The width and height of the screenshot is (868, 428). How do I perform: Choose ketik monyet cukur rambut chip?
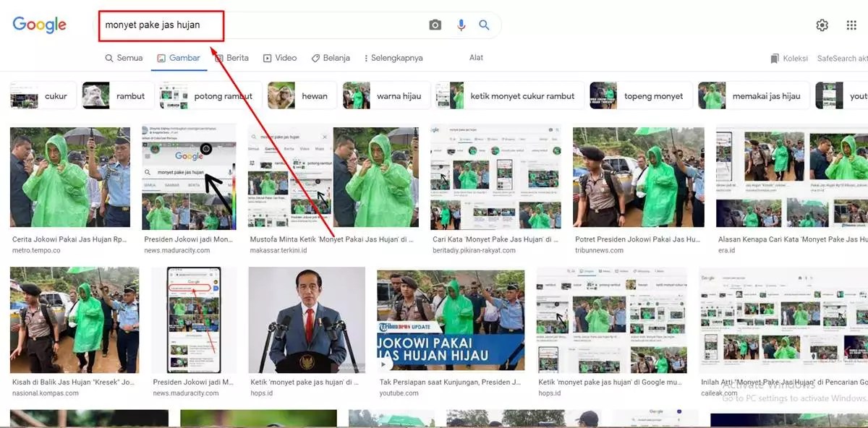510,95
